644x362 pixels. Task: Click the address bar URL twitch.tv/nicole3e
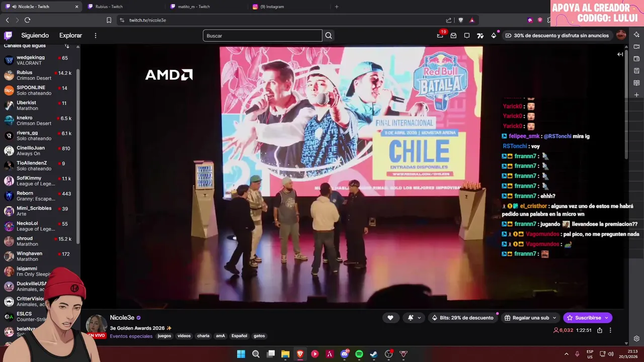click(x=147, y=20)
